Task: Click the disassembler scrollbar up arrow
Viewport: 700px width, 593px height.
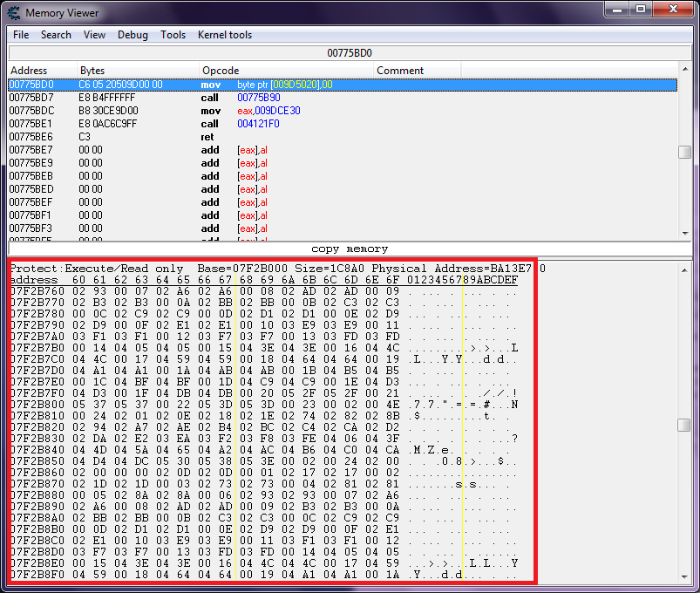Action: (x=685, y=71)
